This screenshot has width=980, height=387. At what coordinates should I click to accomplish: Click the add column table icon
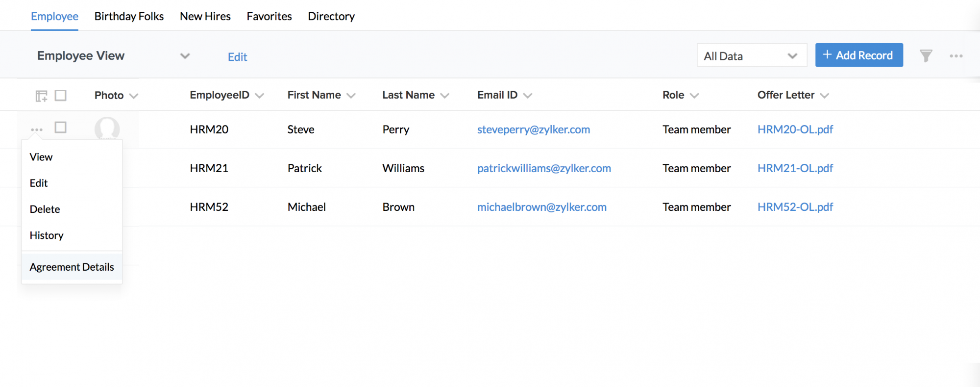41,96
